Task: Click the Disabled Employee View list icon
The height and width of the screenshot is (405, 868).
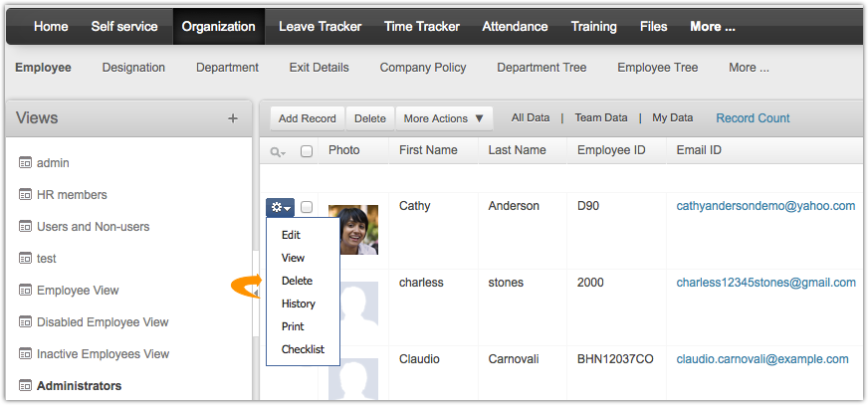Action: coord(25,321)
